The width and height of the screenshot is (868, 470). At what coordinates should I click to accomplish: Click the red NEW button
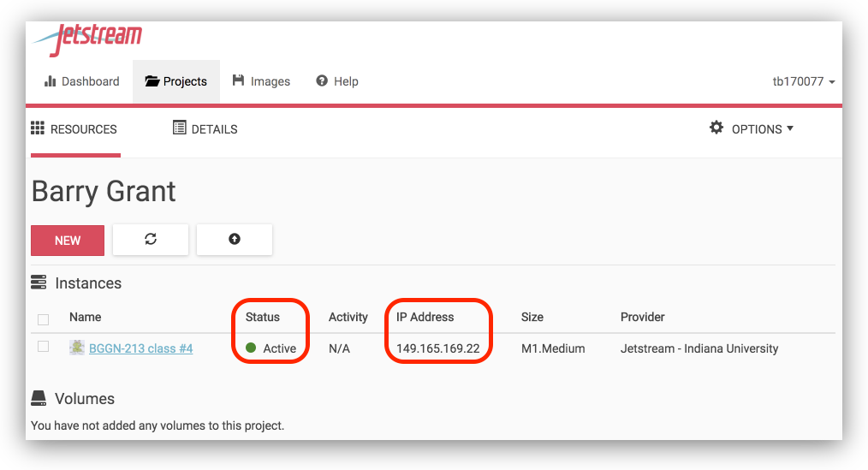68,241
